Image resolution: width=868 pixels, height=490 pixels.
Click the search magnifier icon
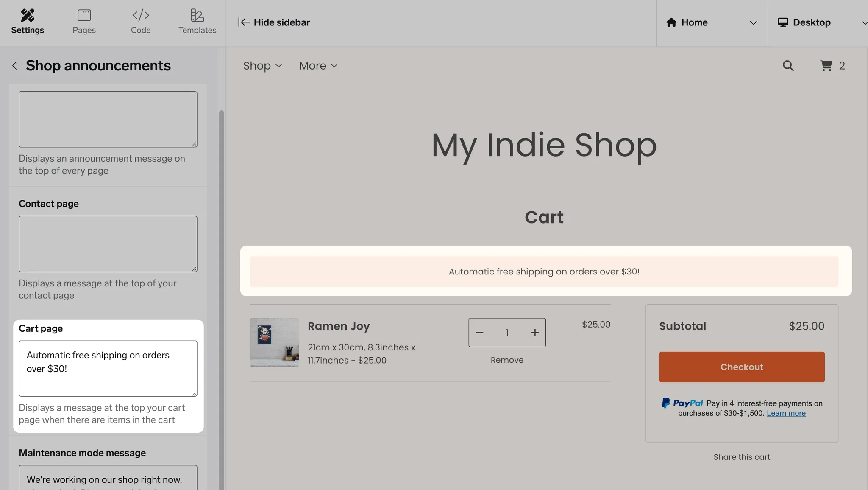tap(788, 66)
